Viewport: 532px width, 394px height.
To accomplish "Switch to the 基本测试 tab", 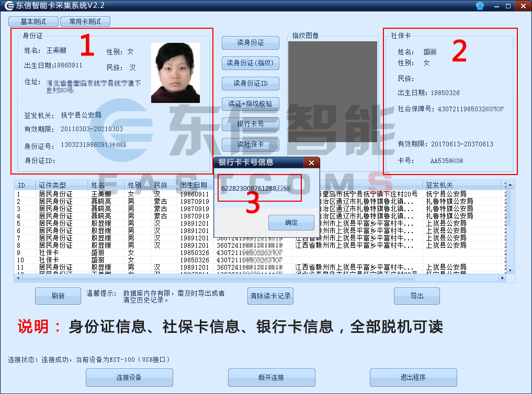I will click(x=33, y=21).
